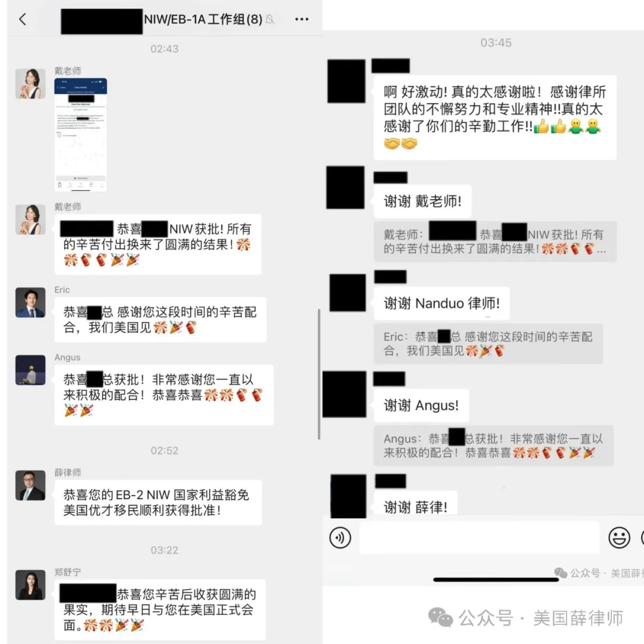The image size is (644, 644).
Task: Tap 戴老师's avatar beside the screenshot message
Action: pyautogui.click(x=30, y=84)
